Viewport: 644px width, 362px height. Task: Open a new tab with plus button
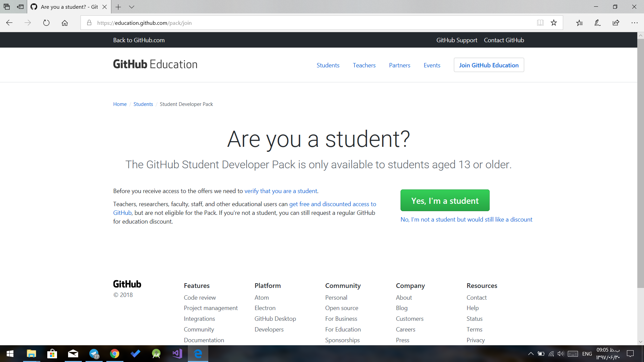pos(118,7)
